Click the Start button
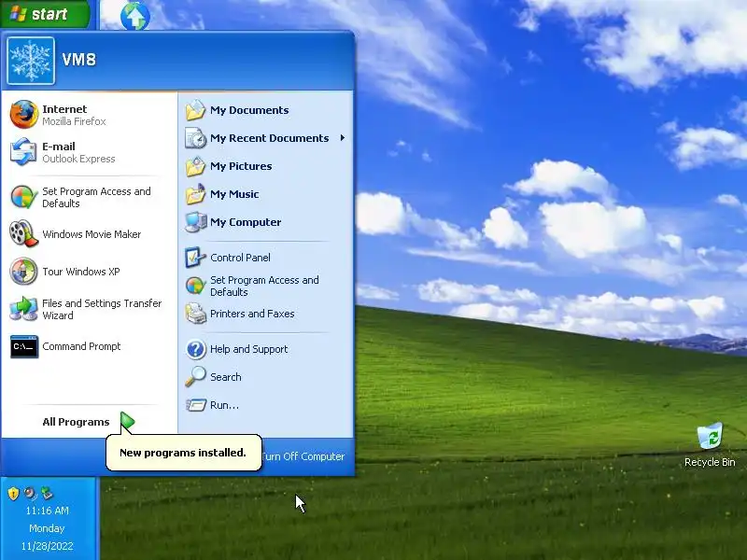 tap(45, 14)
